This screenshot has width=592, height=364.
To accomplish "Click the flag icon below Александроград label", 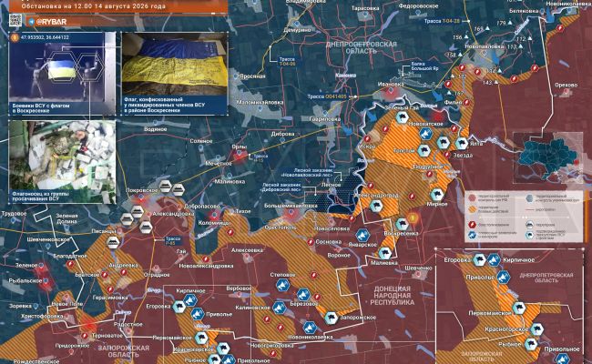I will pyautogui.click(x=375, y=206).
